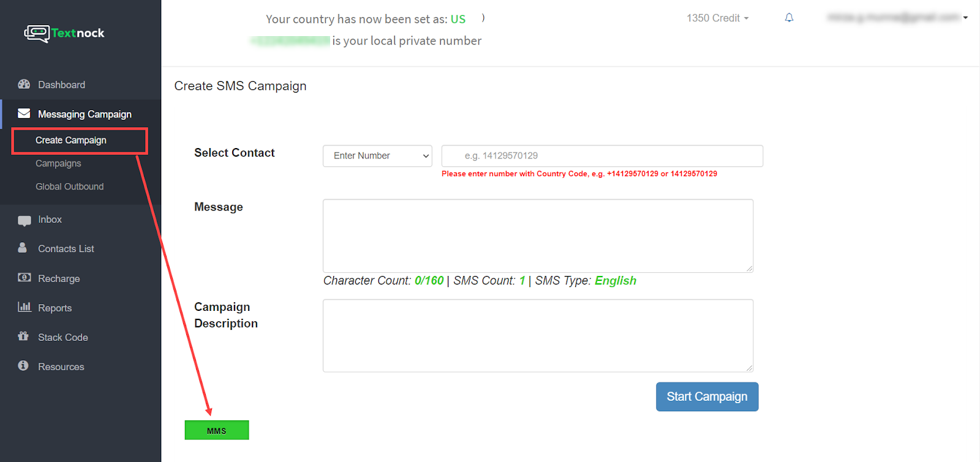Click the Dashboard gauge icon

[x=24, y=84]
